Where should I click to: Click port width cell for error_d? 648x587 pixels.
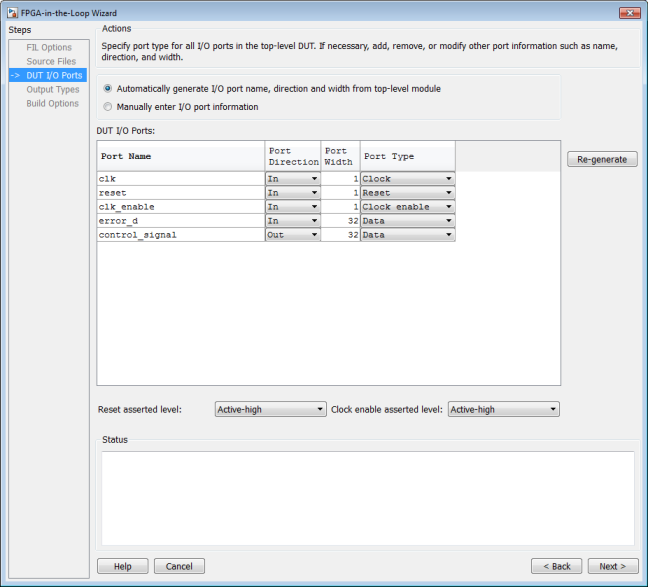[341, 221]
